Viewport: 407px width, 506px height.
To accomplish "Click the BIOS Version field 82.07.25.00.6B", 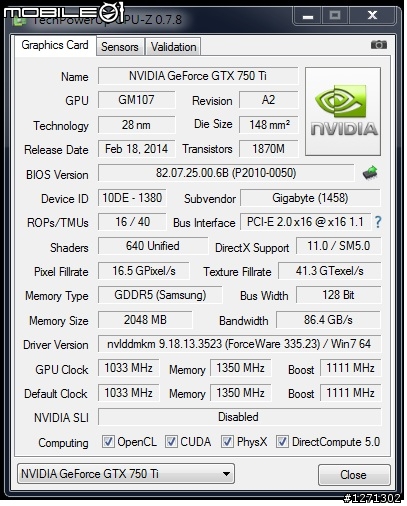I will [x=226, y=173].
